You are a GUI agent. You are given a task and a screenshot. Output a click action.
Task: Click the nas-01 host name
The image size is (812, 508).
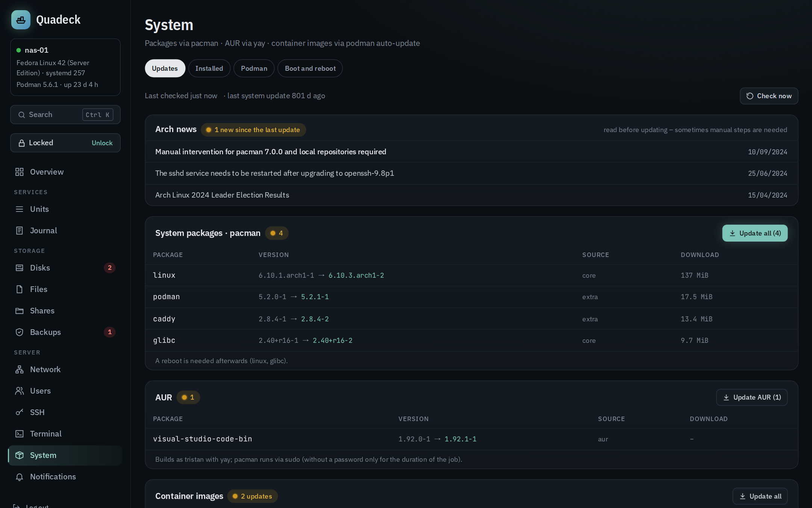point(36,50)
